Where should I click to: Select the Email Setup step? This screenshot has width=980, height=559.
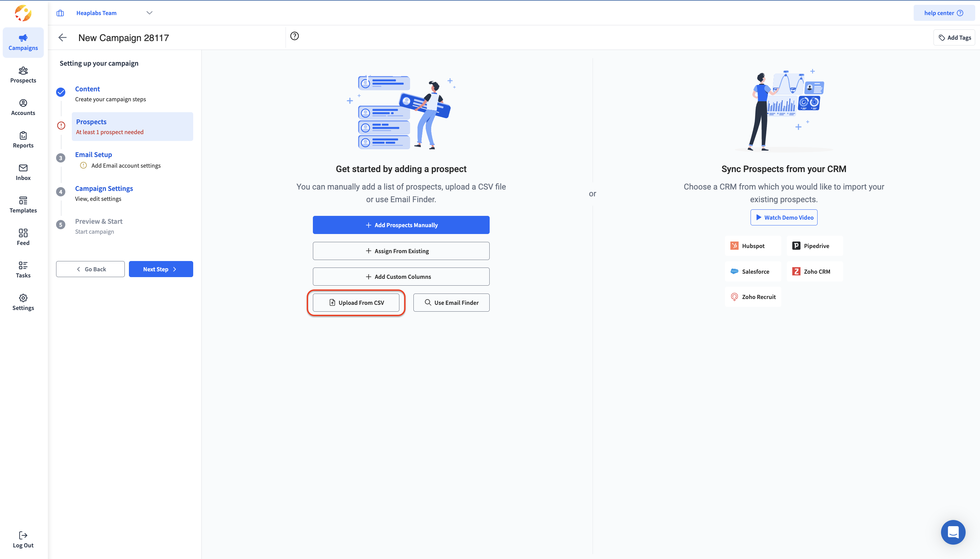93,154
